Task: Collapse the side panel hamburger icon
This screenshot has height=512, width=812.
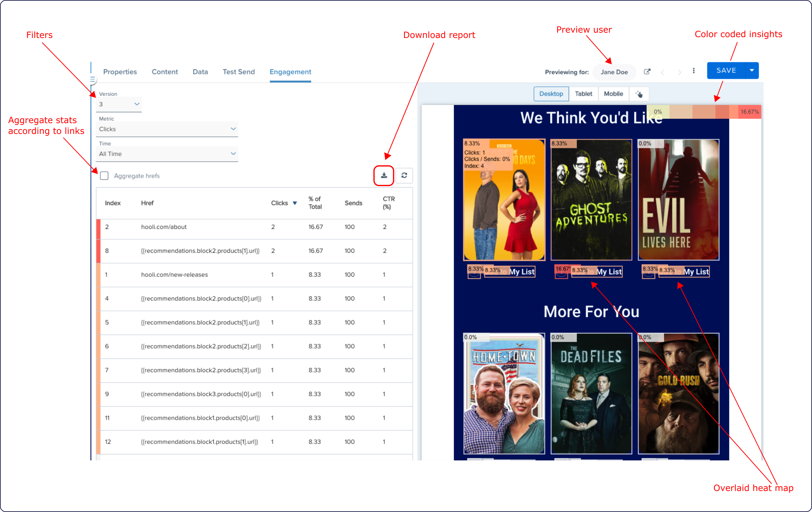Action: pos(92,80)
